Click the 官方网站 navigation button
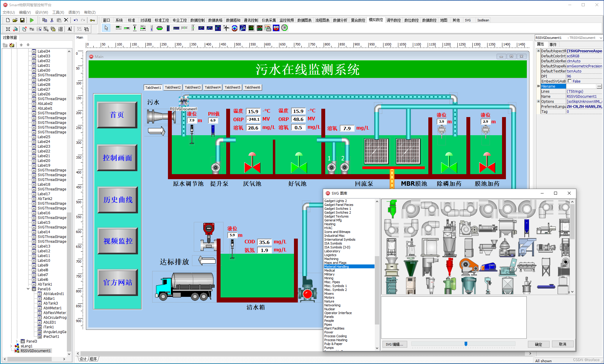This screenshot has width=604, height=364. 118,282
